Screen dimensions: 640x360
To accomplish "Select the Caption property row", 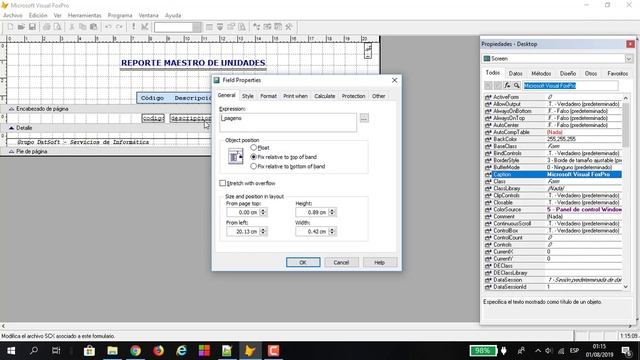I will [553, 174].
